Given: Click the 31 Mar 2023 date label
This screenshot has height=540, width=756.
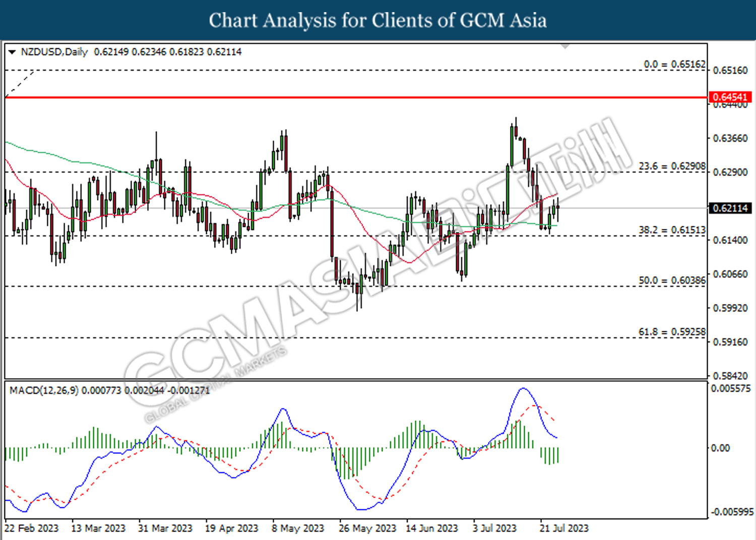Looking at the screenshot, I should 165,528.
